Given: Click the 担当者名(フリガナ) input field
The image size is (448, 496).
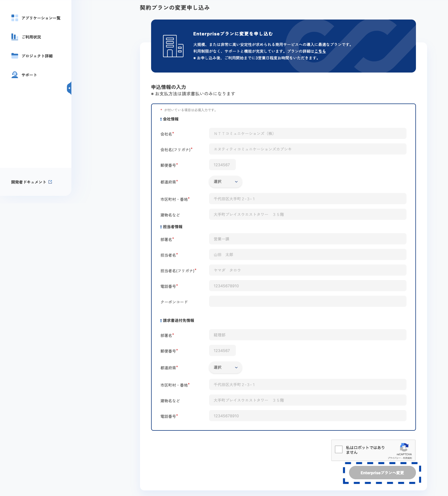Looking at the screenshot, I should coord(307,270).
